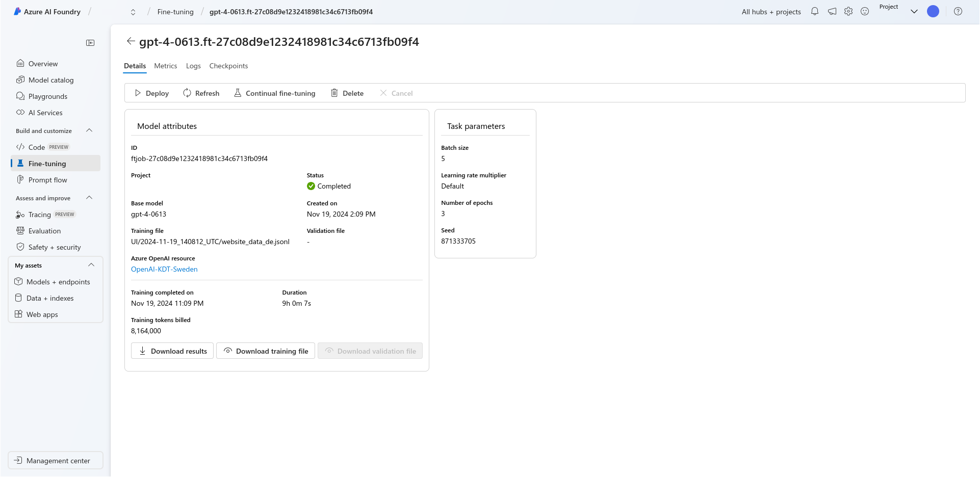The width and height of the screenshot is (980, 477).
Task: Collapse the Assess and improve section
Action: point(90,198)
